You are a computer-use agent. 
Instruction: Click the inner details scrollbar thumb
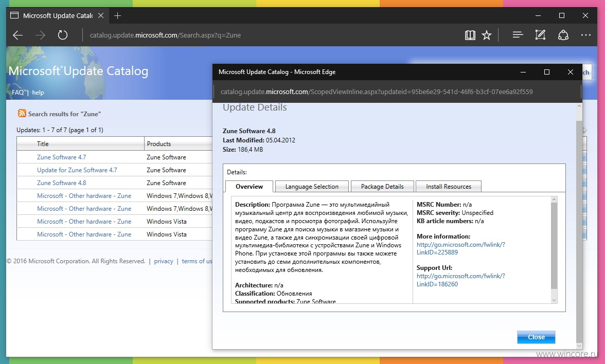point(554,246)
